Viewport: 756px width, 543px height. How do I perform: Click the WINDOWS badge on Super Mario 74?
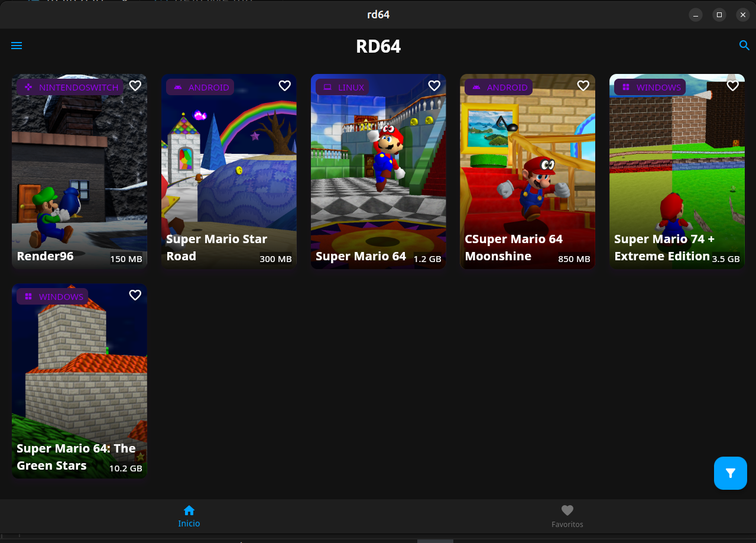click(650, 87)
